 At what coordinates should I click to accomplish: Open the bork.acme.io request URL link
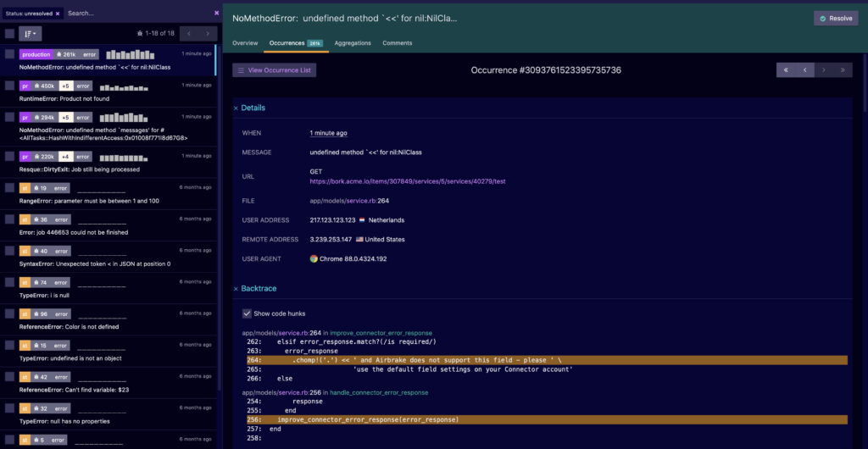tap(408, 181)
